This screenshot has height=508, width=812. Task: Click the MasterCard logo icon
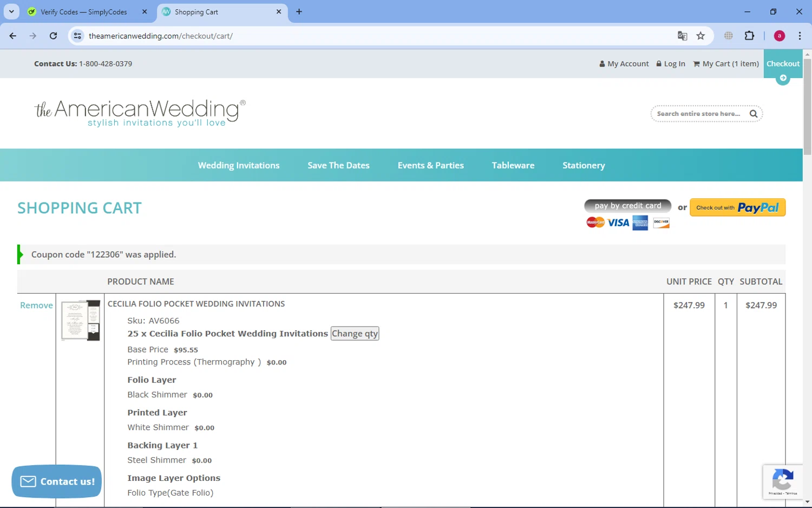[x=595, y=223]
